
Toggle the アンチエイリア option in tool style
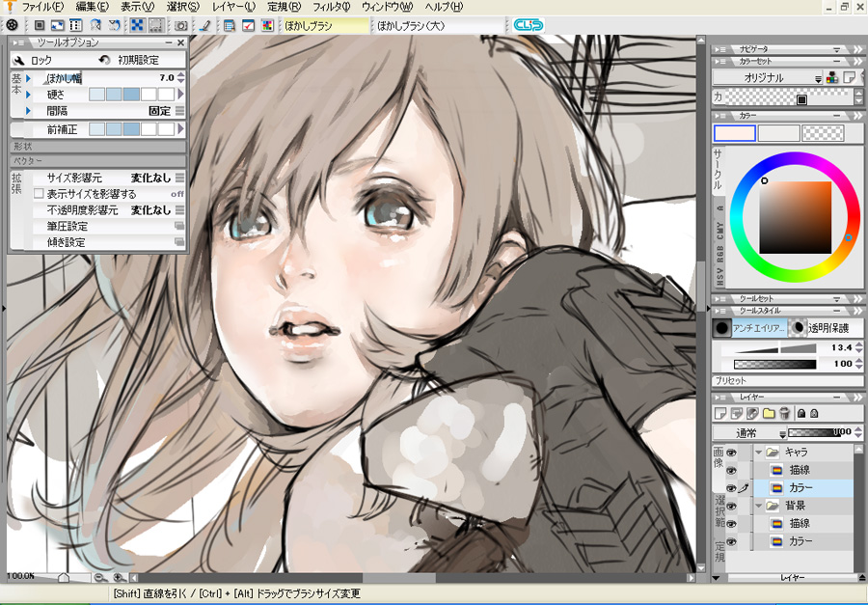click(x=749, y=328)
